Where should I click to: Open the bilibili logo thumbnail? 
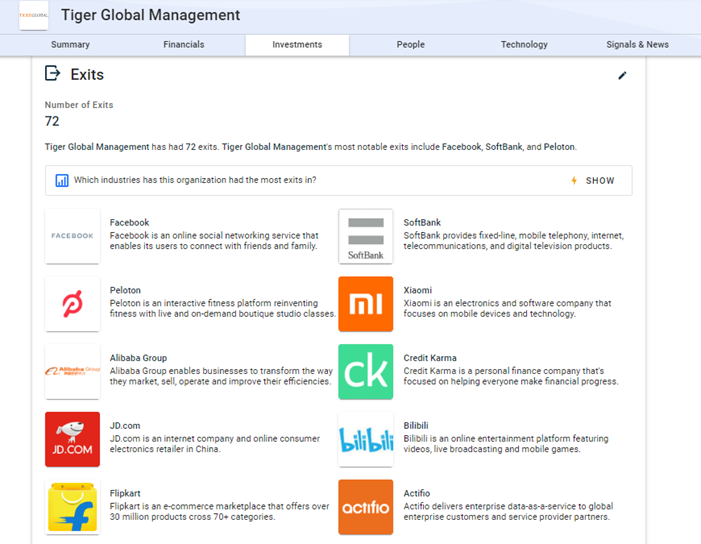click(366, 439)
